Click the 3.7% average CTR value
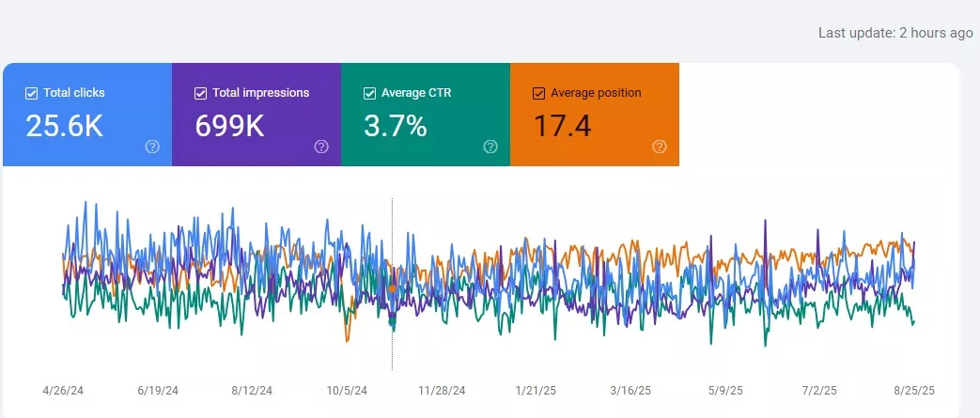Viewport: 980px width, 418px height. tap(396, 126)
